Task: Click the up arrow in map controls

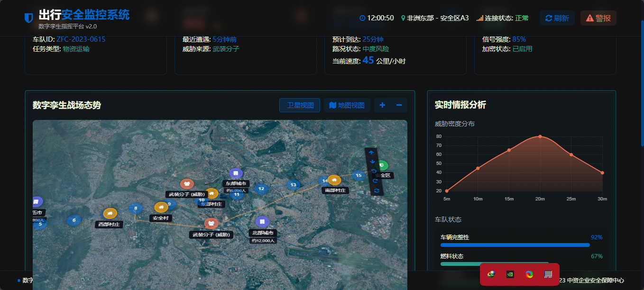Action: 371,153
